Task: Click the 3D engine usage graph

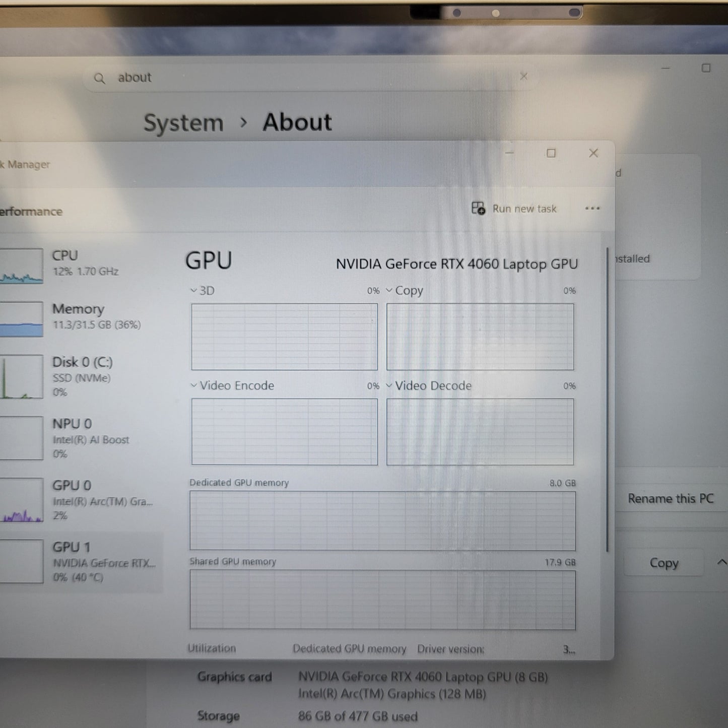Action: (x=284, y=337)
